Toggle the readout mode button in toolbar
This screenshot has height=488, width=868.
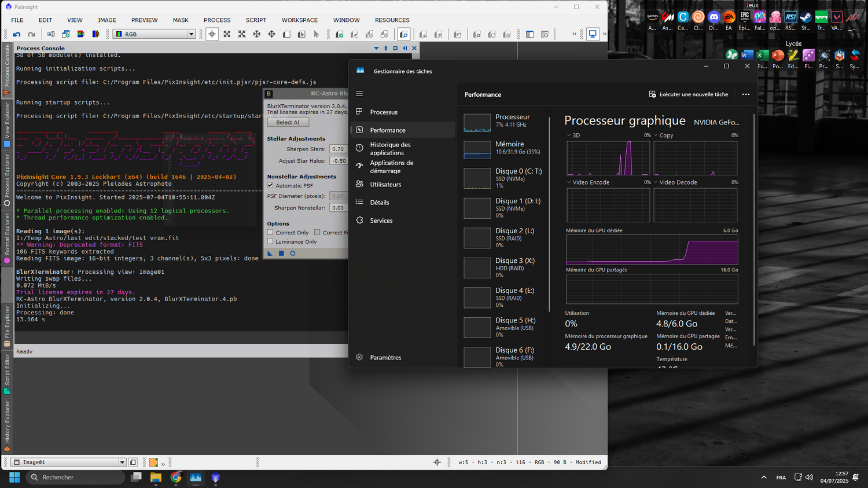(x=212, y=34)
